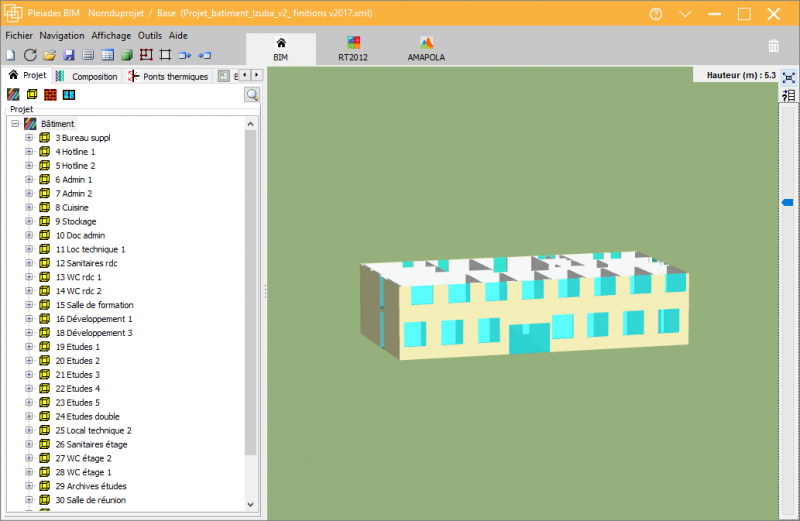The width and height of the screenshot is (800, 521).
Task: Expand the 3 Bureau suppl node
Action: 29,137
